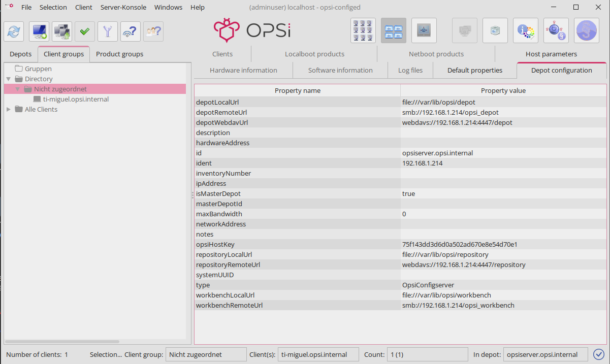Open the dashboard info icon with the color wheel
This screenshot has height=364, width=610.
pos(526,30)
